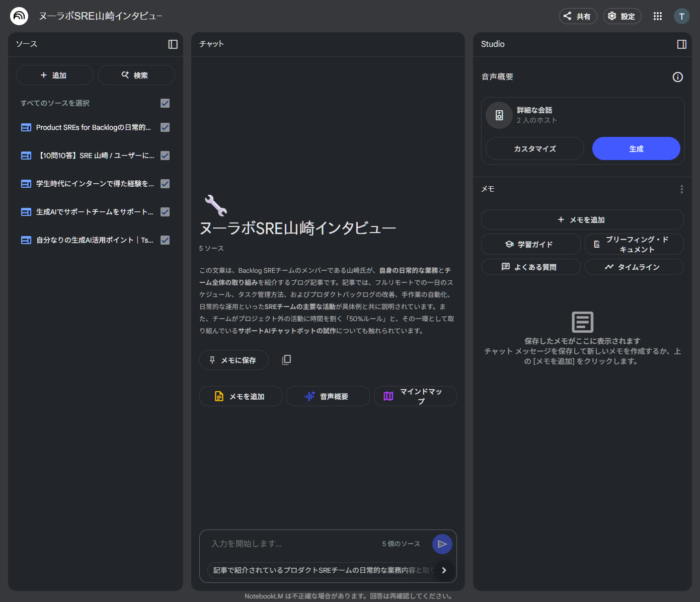This screenshot has width=700, height=602.
Task: Click the 検索 source search icon
Action: point(136,74)
